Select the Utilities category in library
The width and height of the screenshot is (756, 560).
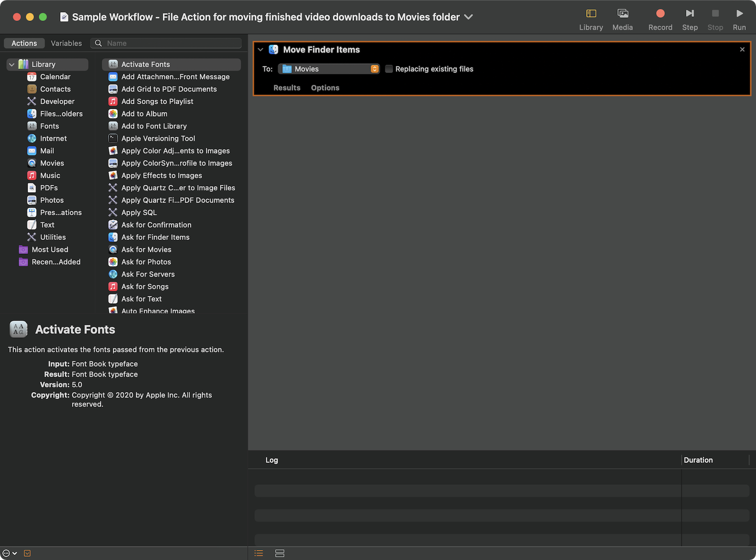tap(53, 237)
